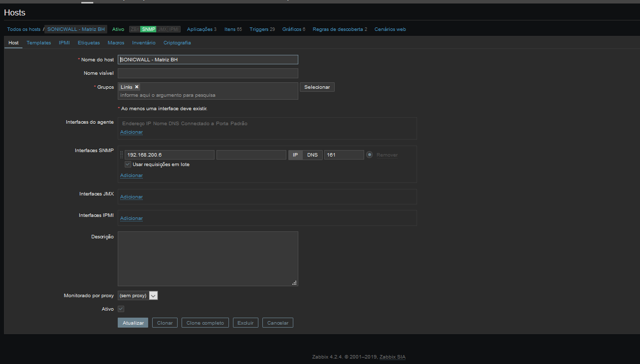Viewport: 640px width, 364px height.
Task: Toggle the Ativo checkbox
Action: click(x=121, y=309)
